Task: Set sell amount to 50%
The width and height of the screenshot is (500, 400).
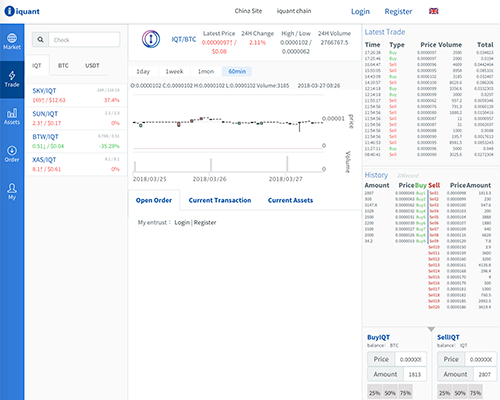Action: 460,393
